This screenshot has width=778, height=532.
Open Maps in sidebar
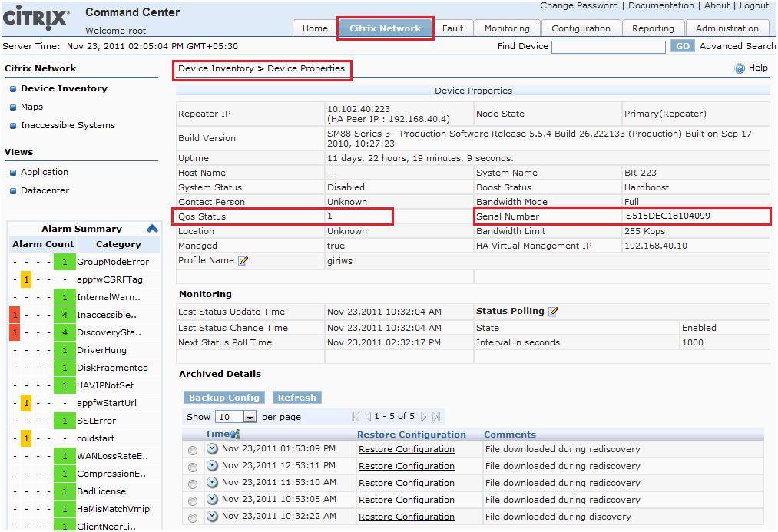pos(31,107)
